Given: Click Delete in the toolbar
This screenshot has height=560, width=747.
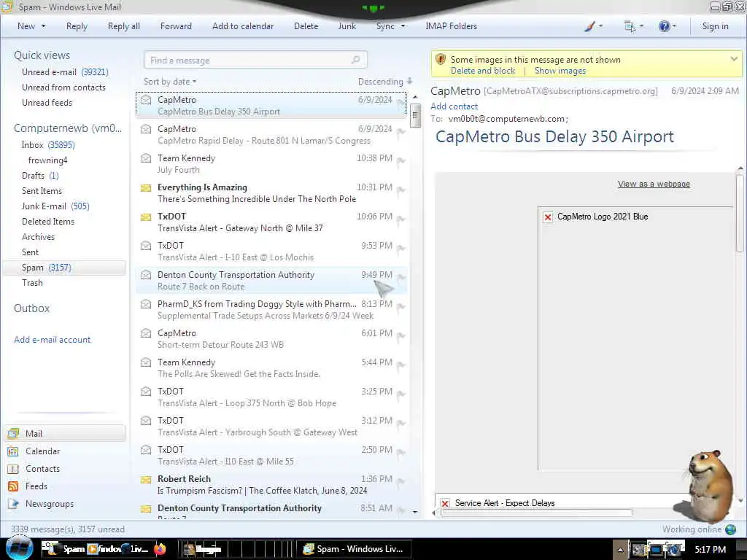Looking at the screenshot, I should [x=306, y=26].
